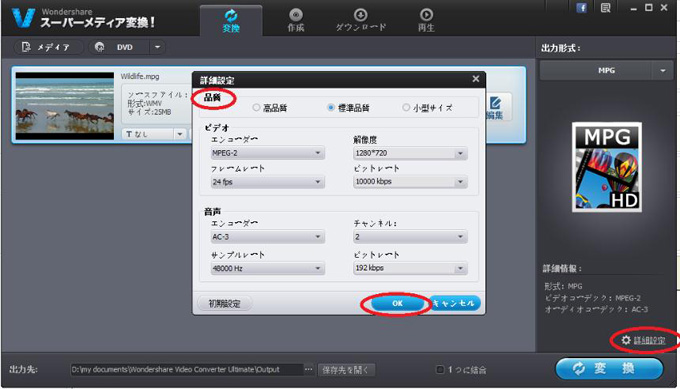Minimize the application window
Viewport: 680px width, 389px height.
coord(634,8)
